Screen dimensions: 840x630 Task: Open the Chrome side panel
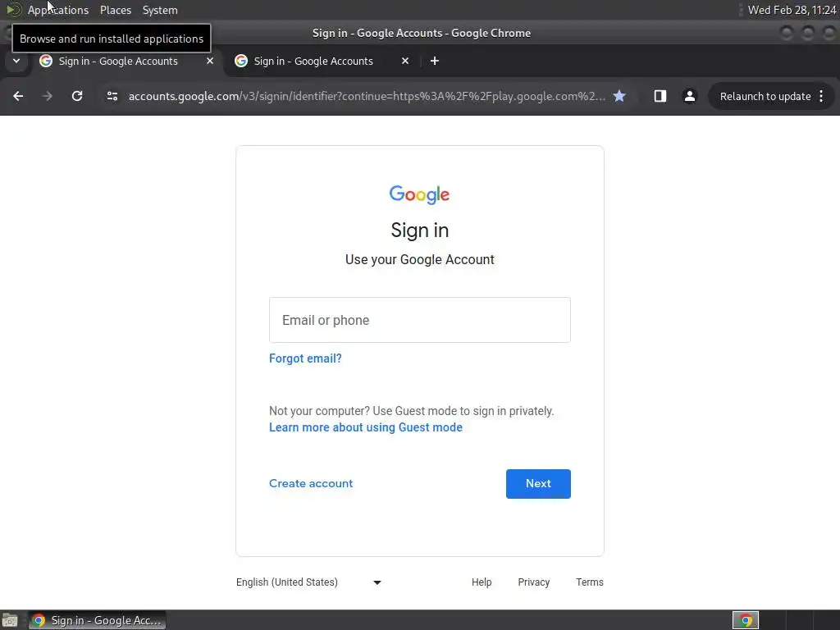coord(660,96)
